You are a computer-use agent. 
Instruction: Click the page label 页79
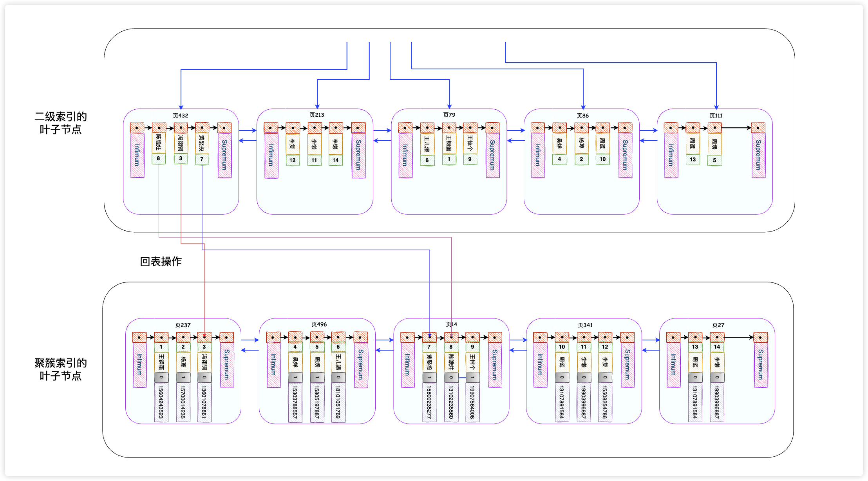(x=449, y=115)
